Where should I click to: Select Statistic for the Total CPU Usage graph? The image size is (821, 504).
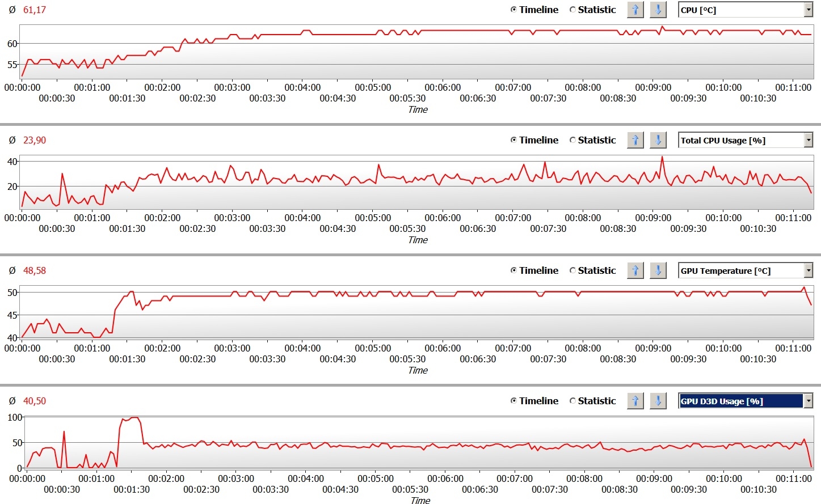tap(593, 140)
